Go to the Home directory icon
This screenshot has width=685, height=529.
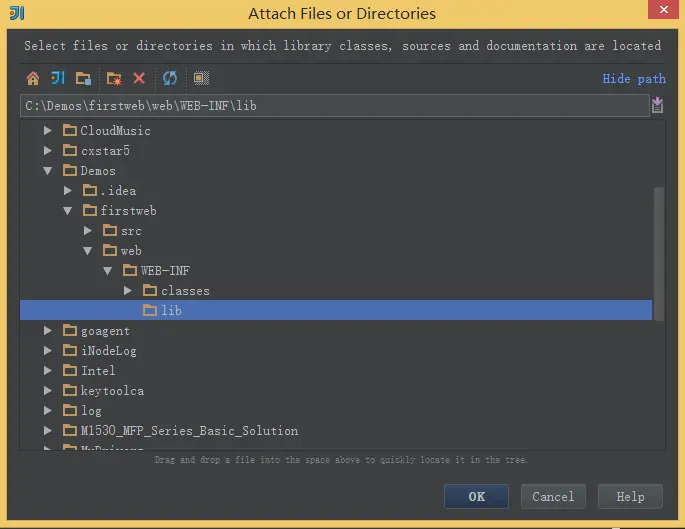(33, 79)
